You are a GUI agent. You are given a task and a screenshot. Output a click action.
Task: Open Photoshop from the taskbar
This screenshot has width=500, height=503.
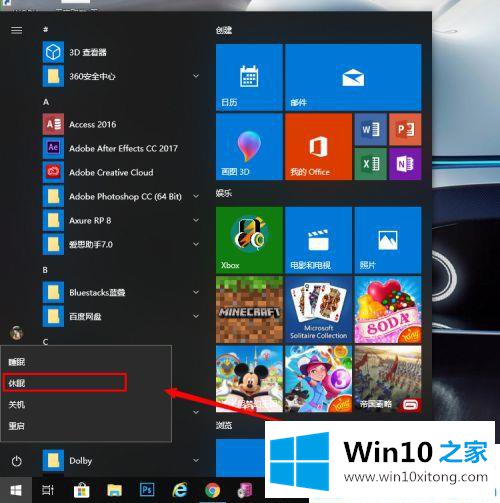pos(147,490)
